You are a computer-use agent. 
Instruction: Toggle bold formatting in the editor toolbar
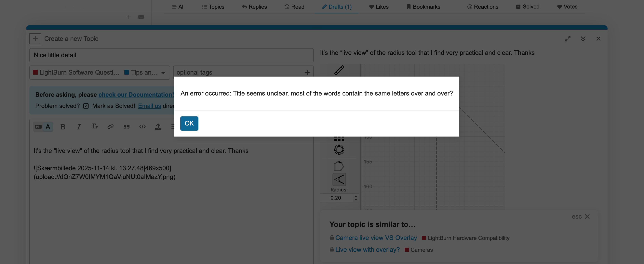tap(63, 127)
